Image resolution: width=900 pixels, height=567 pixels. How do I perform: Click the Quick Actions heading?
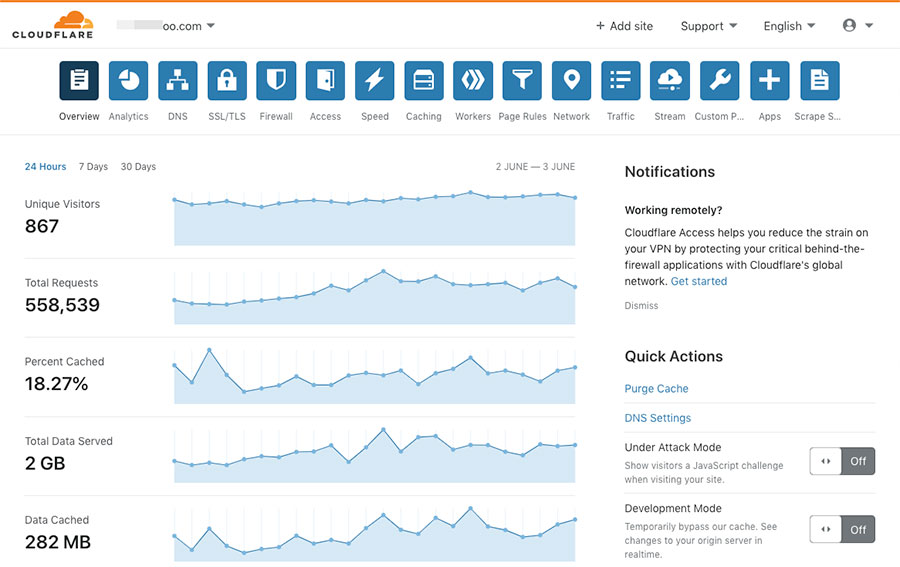tap(673, 356)
